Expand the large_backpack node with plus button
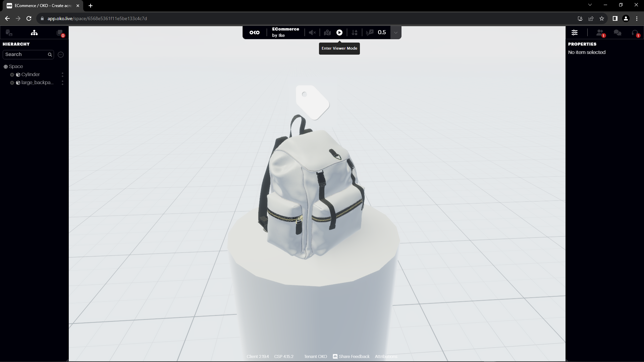This screenshot has height=362, width=644. click(x=12, y=83)
